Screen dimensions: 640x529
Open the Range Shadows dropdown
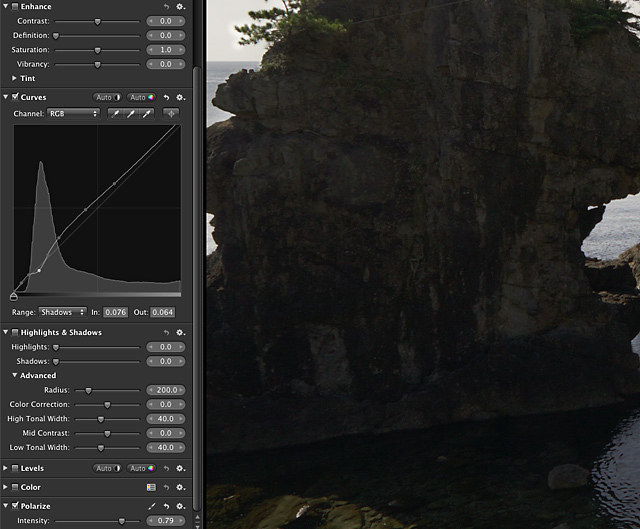(62, 312)
